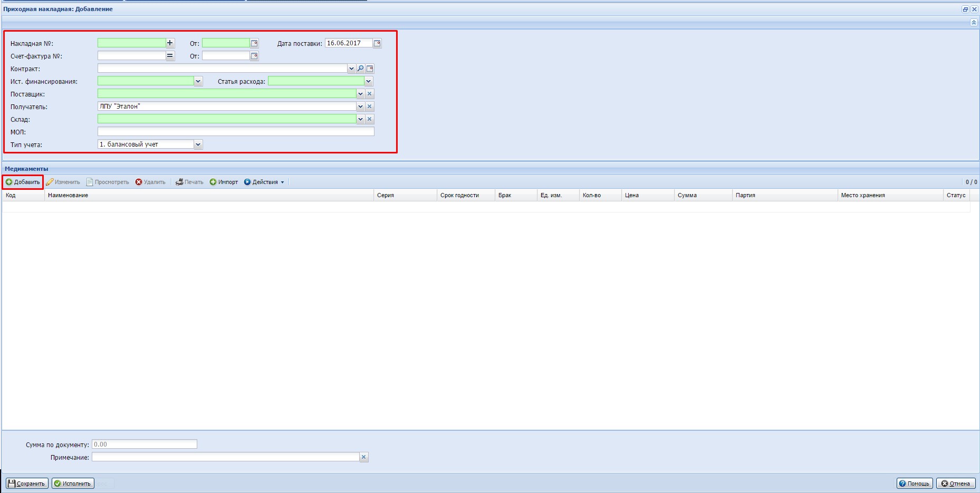Focus the Счет-фактура № input field
The height and width of the screenshot is (493, 980).
click(x=132, y=56)
